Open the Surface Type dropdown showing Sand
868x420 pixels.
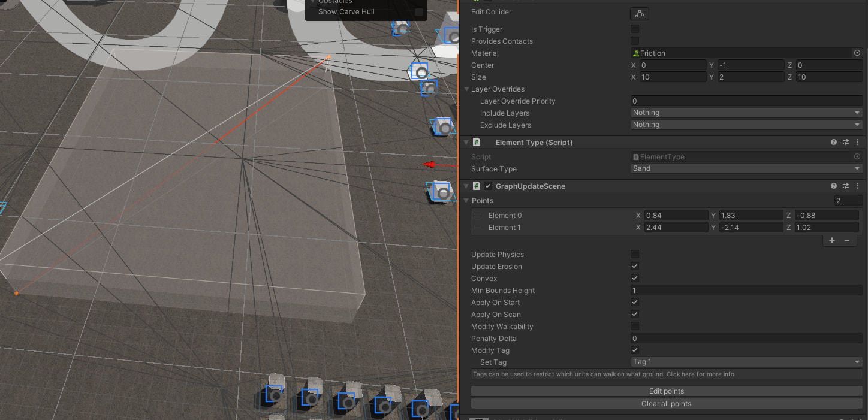coord(746,168)
